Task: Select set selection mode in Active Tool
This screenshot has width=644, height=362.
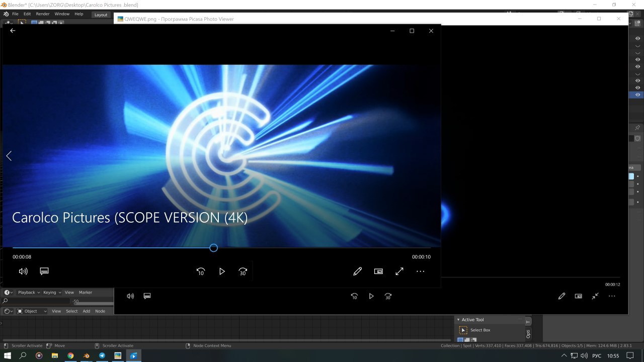Action: click(x=460, y=340)
